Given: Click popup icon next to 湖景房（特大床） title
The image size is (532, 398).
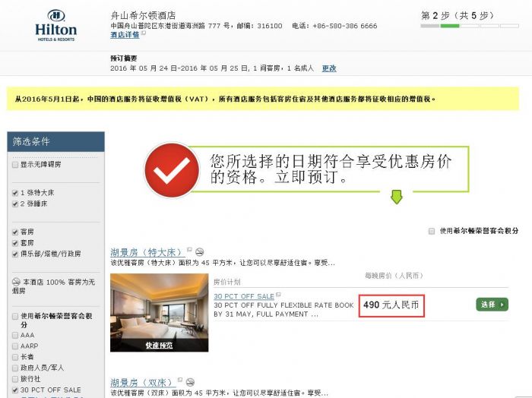Looking at the screenshot, I should tap(189, 250).
